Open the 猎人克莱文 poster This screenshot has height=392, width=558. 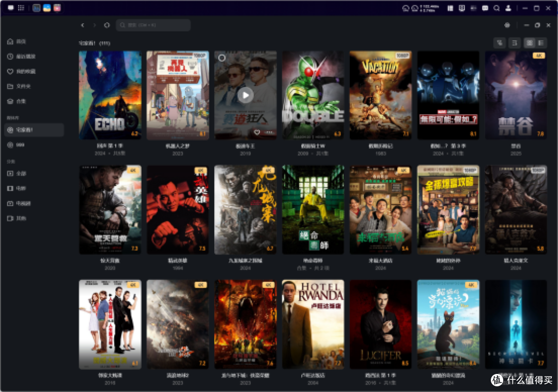pos(516,210)
